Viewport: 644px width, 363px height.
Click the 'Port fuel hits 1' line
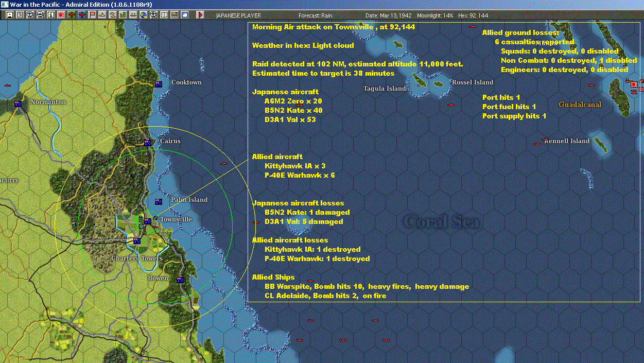[509, 107]
